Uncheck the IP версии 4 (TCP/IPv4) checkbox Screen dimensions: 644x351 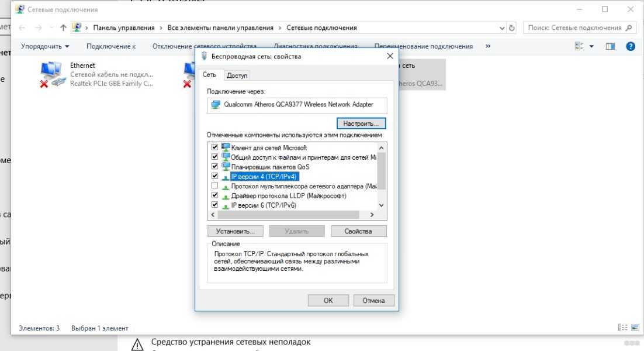(x=214, y=176)
